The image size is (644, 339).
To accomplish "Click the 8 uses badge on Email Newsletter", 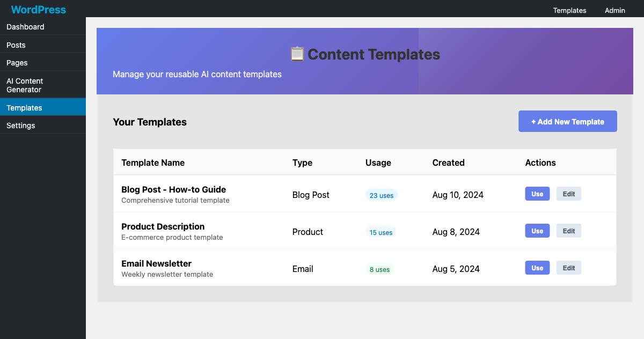I will click(x=379, y=269).
